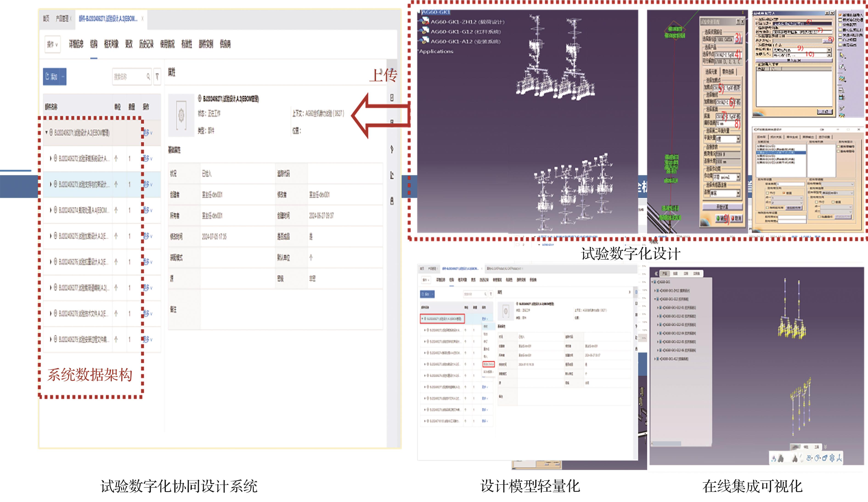Click the part thumbnail gear image in properties
Screen dimensions: 868x502
[x=181, y=115]
